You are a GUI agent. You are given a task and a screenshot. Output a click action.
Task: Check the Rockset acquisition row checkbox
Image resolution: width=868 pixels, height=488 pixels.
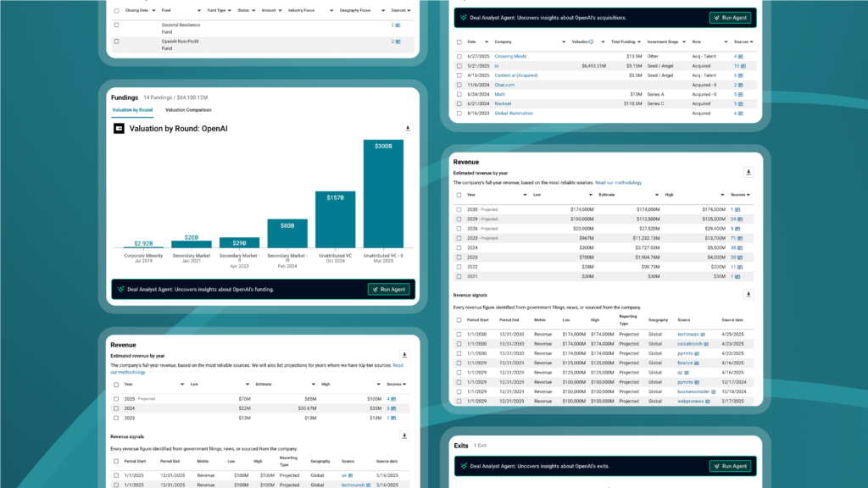tap(459, 103)
